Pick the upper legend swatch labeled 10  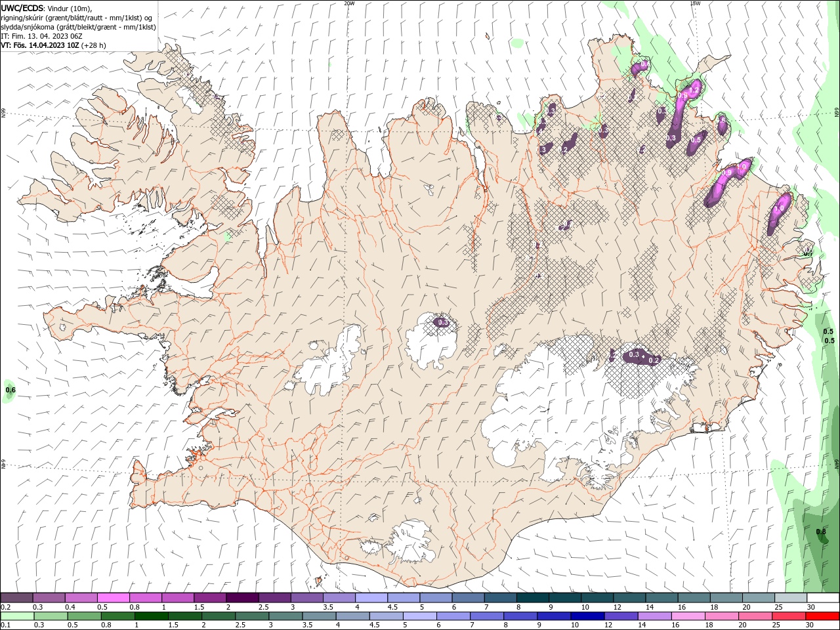point(597,597)
